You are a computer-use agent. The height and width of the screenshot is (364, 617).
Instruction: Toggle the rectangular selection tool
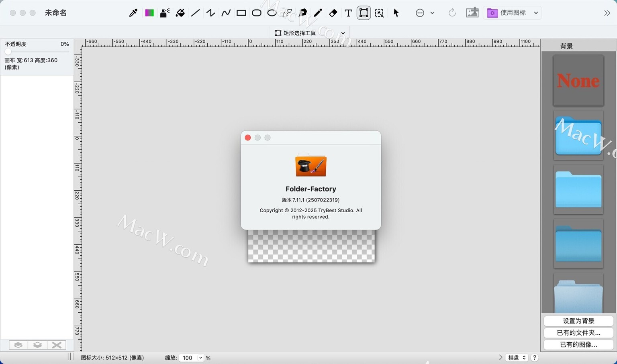click(364, 13)
